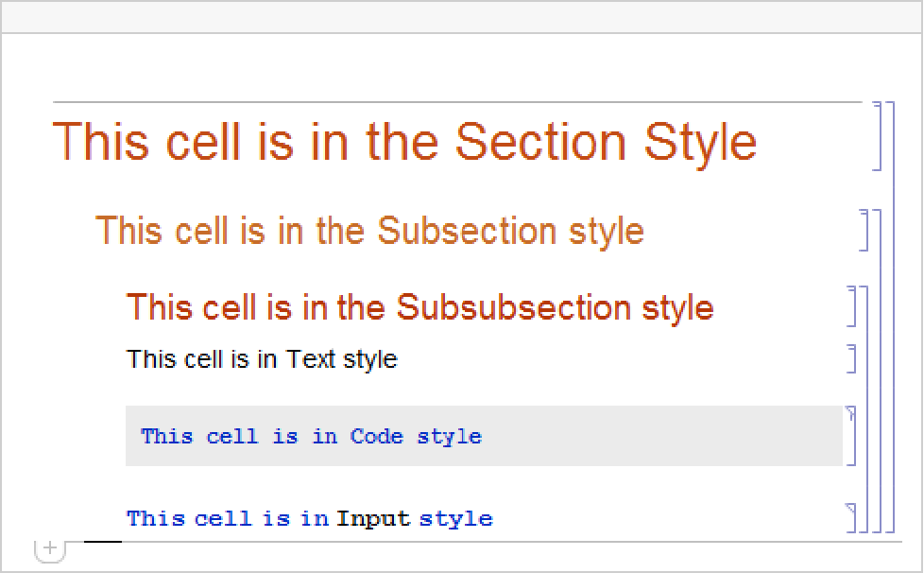This screenshot has height=573, width=924.
Task: Click the Subsubsection style heading text
Action: coord(419,307)
